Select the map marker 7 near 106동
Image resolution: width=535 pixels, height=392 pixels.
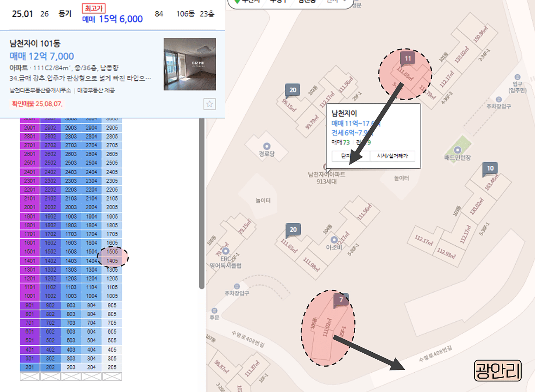point(341,301)
